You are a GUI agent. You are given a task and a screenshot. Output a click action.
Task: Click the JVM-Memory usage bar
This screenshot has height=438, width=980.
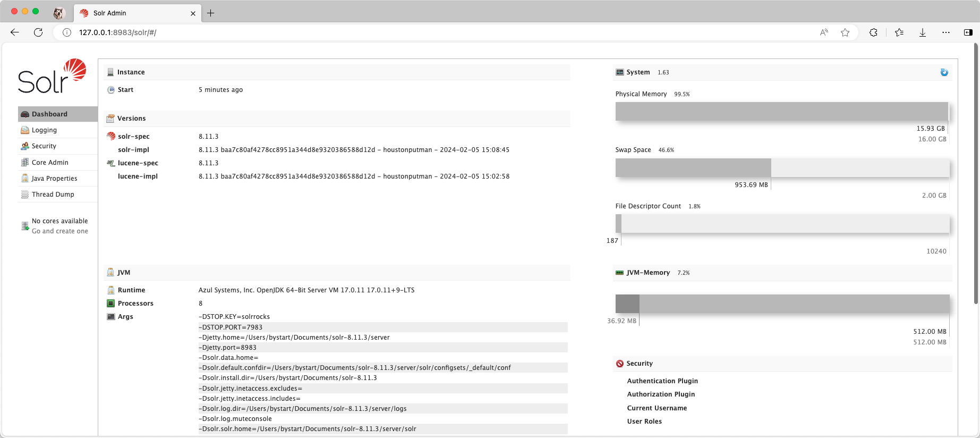pos(782,304)
